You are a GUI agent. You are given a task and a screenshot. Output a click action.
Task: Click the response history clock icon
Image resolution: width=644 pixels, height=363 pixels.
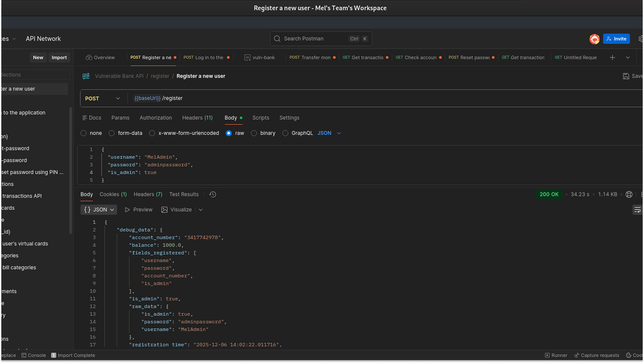pos(213,194)
